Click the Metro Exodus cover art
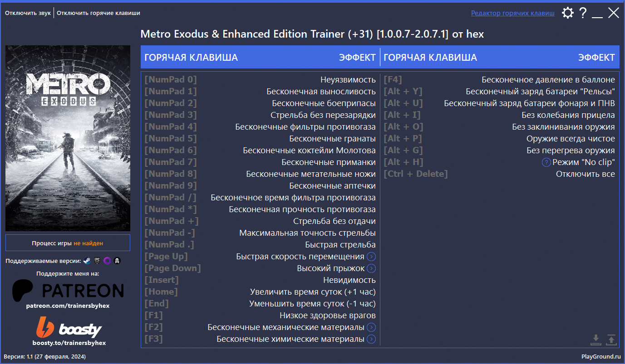The height and width of the screenshot is (364, 625). click(68, 138)
